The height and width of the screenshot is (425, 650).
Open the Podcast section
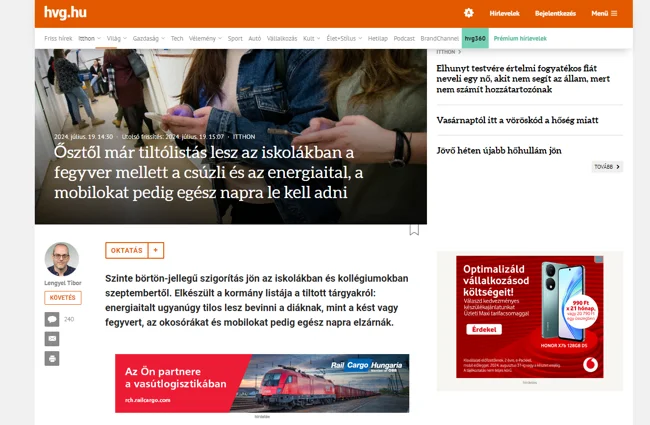pos(404,38)
